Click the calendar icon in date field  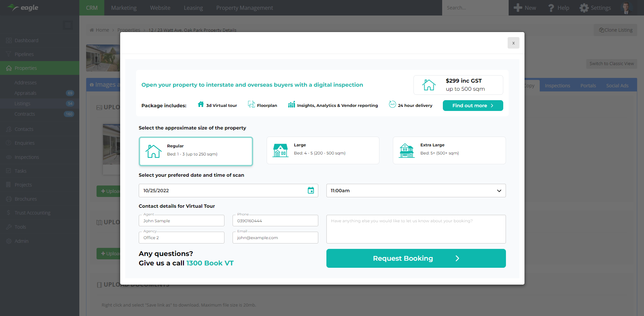[x=311, y=191]
